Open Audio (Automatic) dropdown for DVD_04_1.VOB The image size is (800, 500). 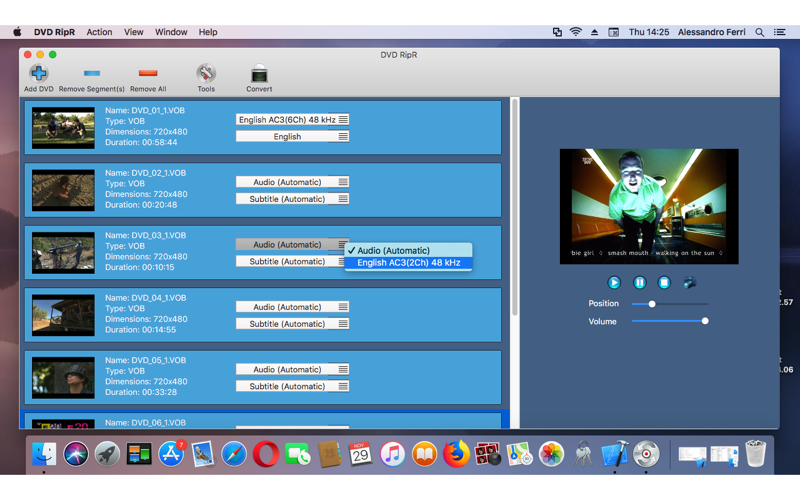pyautogui.click(x=292, y=307)
